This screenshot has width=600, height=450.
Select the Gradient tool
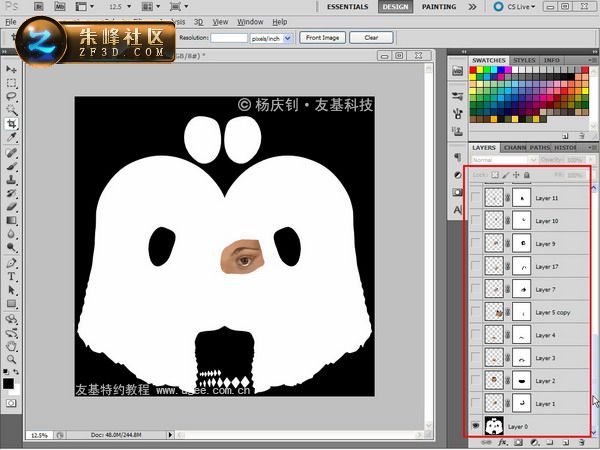coord(11,220)
